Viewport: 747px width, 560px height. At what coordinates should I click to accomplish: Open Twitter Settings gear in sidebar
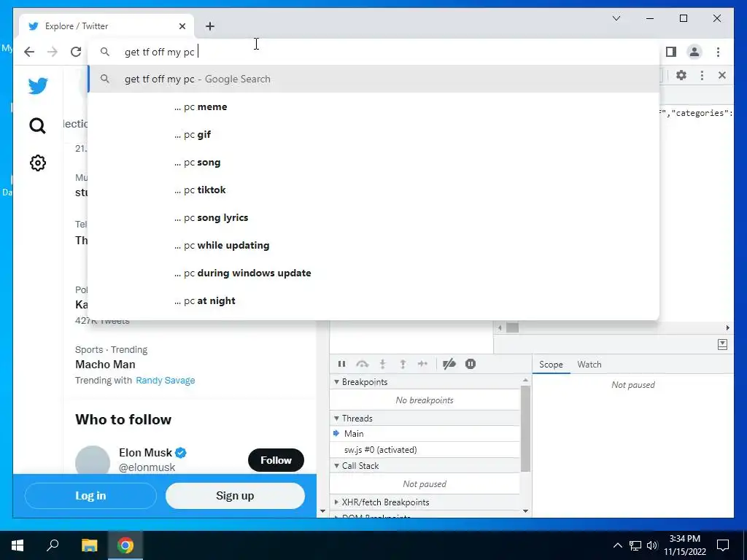[x=38, y=163]
